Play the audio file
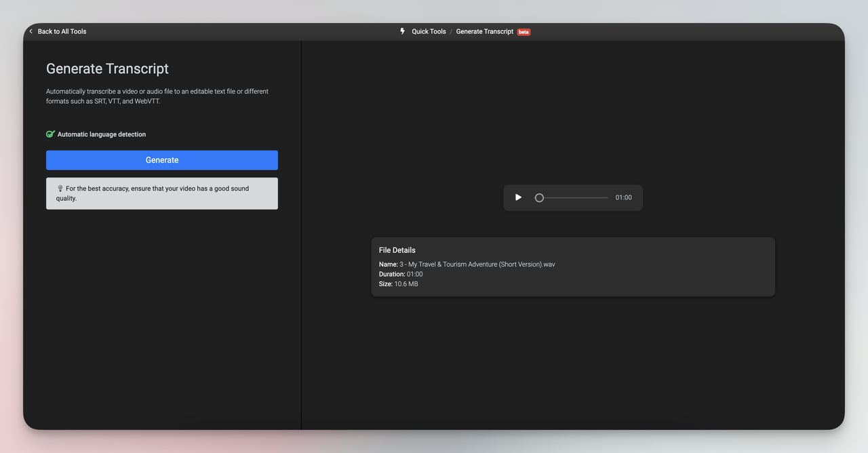The height and width of the screenshot is (453, 868). tap(518, 197)
